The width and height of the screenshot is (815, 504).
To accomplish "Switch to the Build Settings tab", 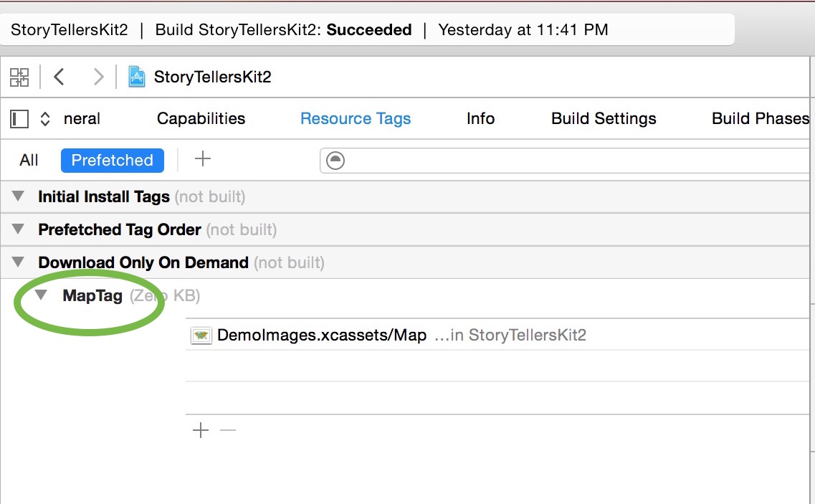I will coord(604,118).
